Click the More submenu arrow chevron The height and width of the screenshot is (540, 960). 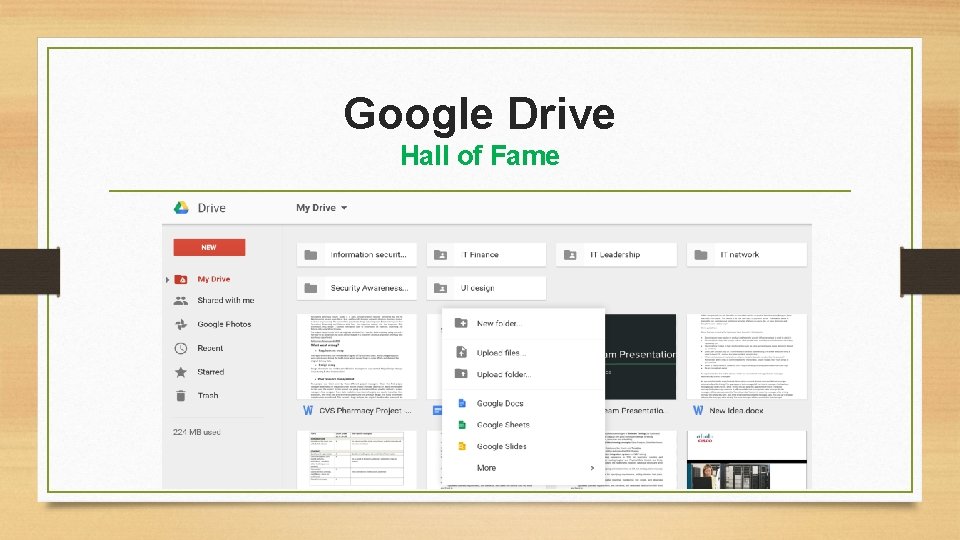tap(592, 468)
